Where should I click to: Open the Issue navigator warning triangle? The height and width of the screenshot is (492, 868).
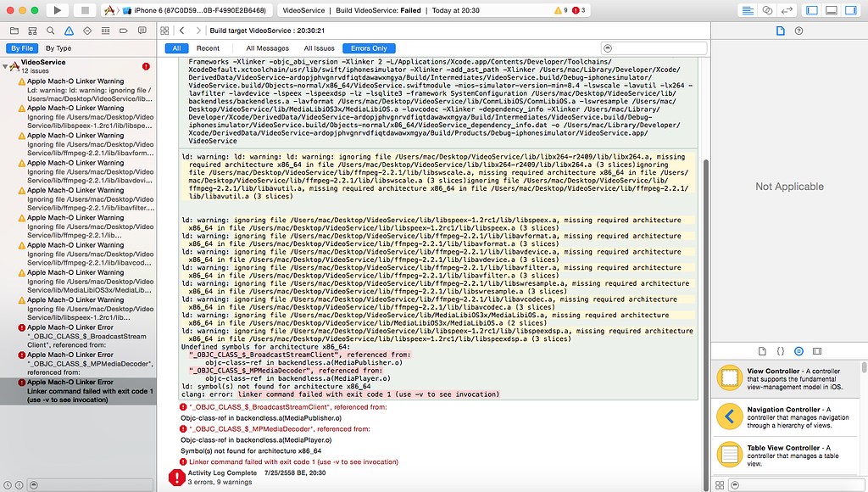coord(68,30)
